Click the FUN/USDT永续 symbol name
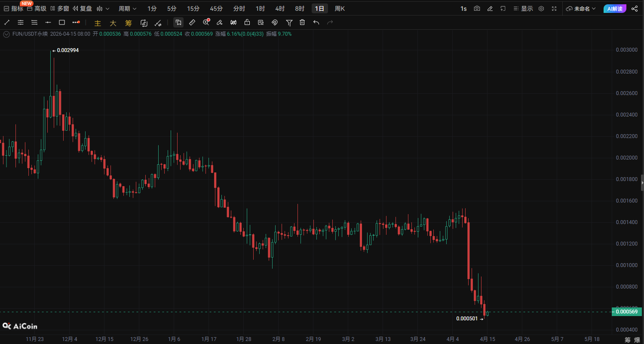644x344 pixels. click(30, 34)
